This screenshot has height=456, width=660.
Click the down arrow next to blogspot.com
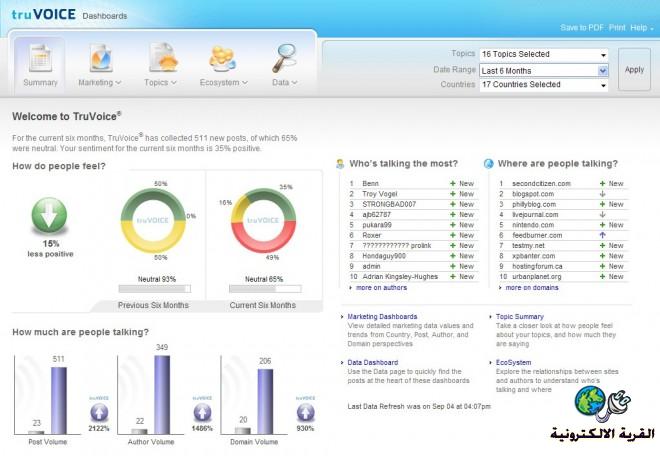pyautogui.click(x=602, y=194)
